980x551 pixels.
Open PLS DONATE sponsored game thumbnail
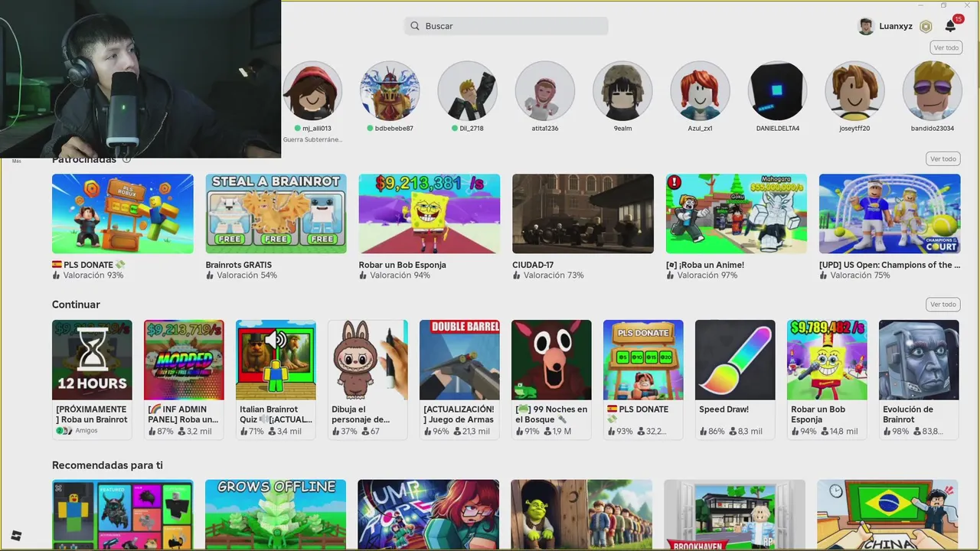tap(122, 214)
